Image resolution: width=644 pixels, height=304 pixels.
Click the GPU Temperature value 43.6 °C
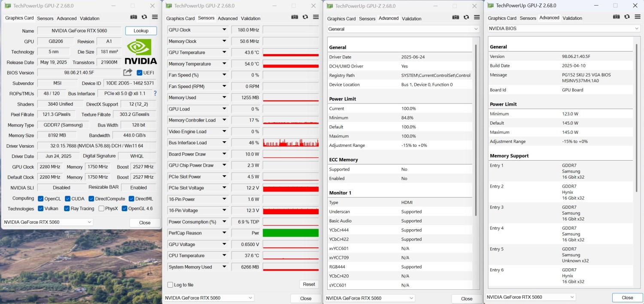click(x=246, y=52)
